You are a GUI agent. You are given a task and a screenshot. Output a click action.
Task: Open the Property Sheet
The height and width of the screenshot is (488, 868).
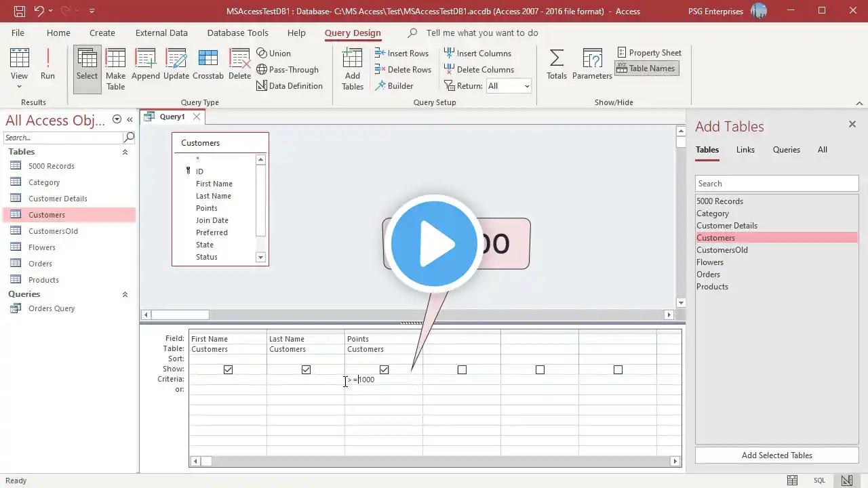click(x=648, y=53)
